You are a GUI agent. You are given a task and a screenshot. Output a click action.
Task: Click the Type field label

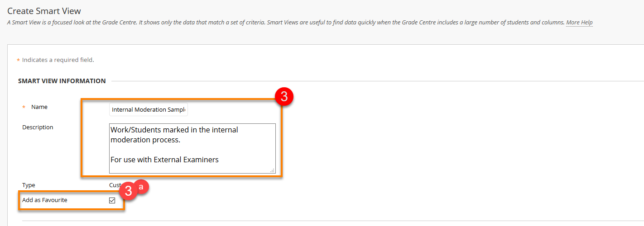pyautogui.click(x=29, y=185)
